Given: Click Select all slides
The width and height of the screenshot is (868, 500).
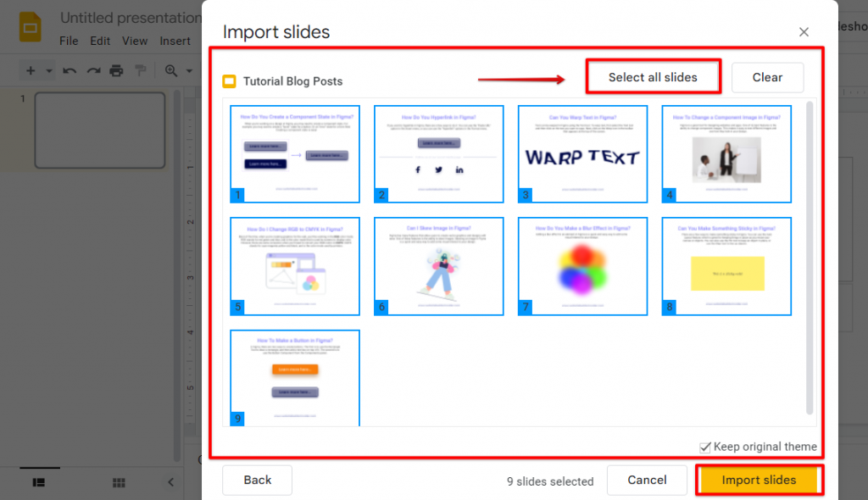Looking at the screenshot, I should [653, 76].
